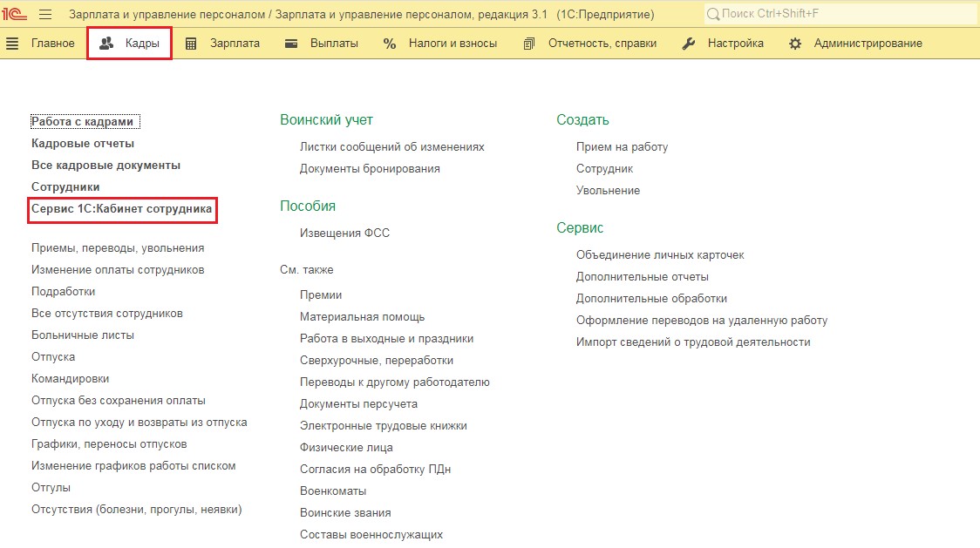This screenshot has width=980, height=548.
Task: Open Извещения ФСС under Пособия
Action: [x=344, y=233]
